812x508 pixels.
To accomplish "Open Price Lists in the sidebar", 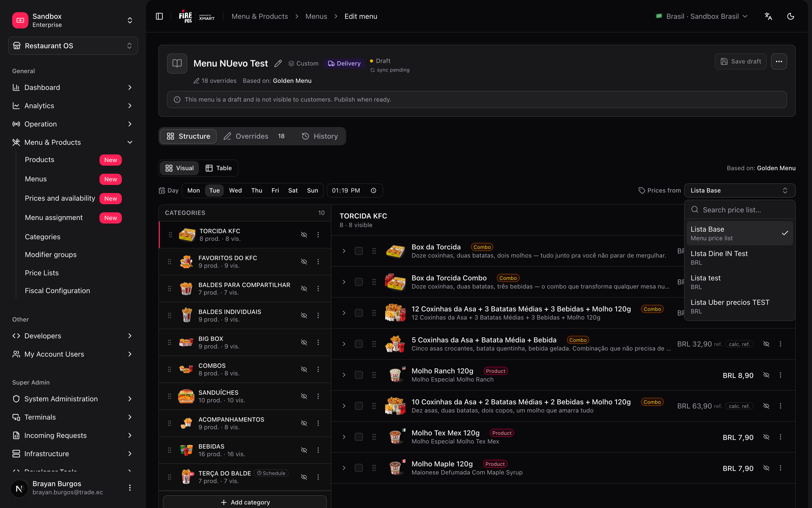I will 42,273.
